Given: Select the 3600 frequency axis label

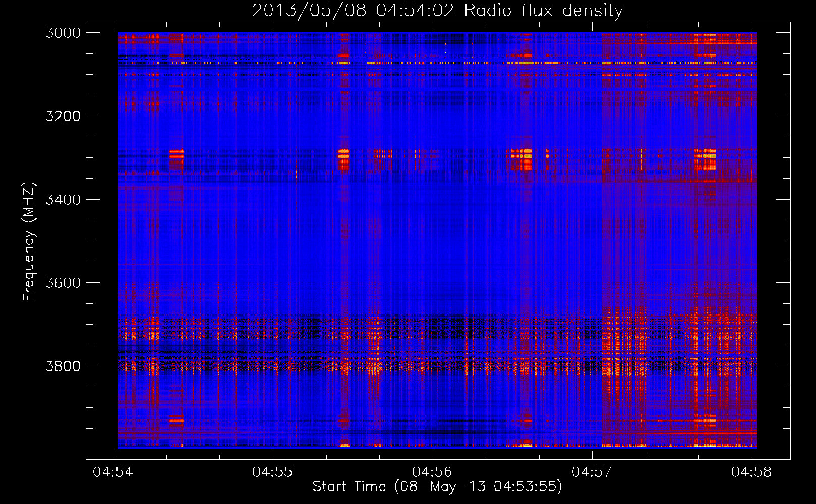Looking at the screenshot, I should point(63,283).
